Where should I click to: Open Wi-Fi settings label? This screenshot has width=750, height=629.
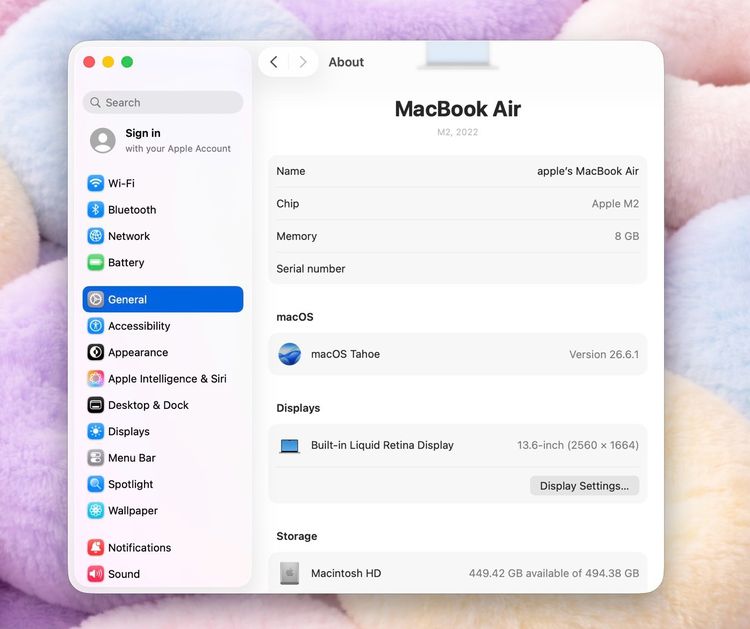[x=121, y=183]
